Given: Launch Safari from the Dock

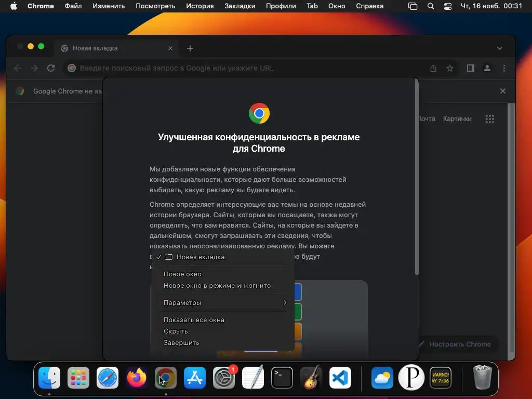Looking at the screenshot, I should coord(108,378).
